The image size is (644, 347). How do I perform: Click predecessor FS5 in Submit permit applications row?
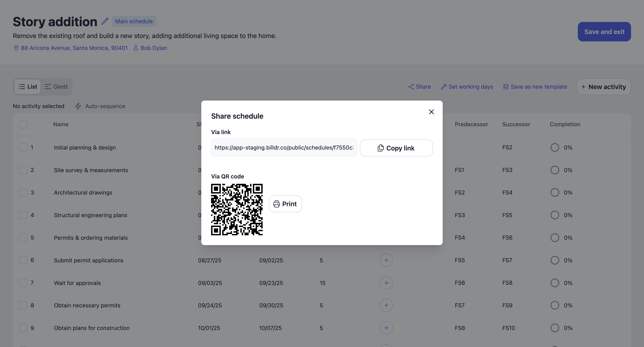pos(460,260)
